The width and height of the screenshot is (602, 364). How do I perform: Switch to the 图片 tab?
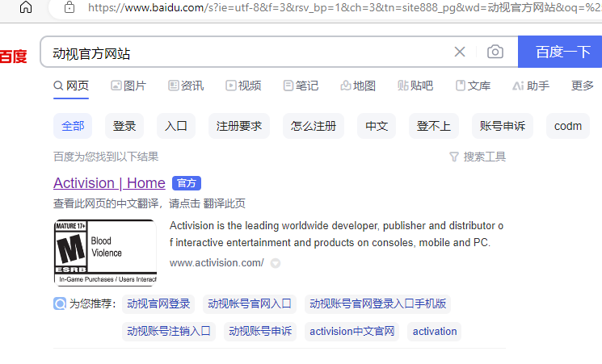click(x=128, y=86)
